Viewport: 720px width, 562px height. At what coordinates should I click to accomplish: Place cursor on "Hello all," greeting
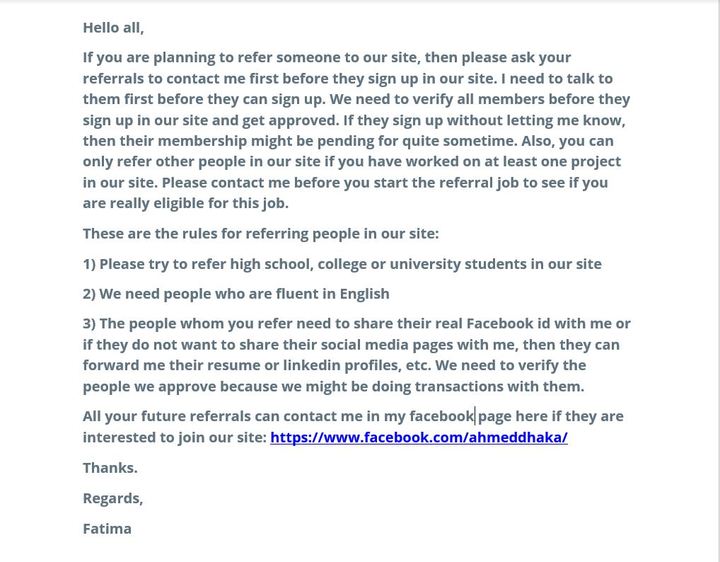(113, 28)
